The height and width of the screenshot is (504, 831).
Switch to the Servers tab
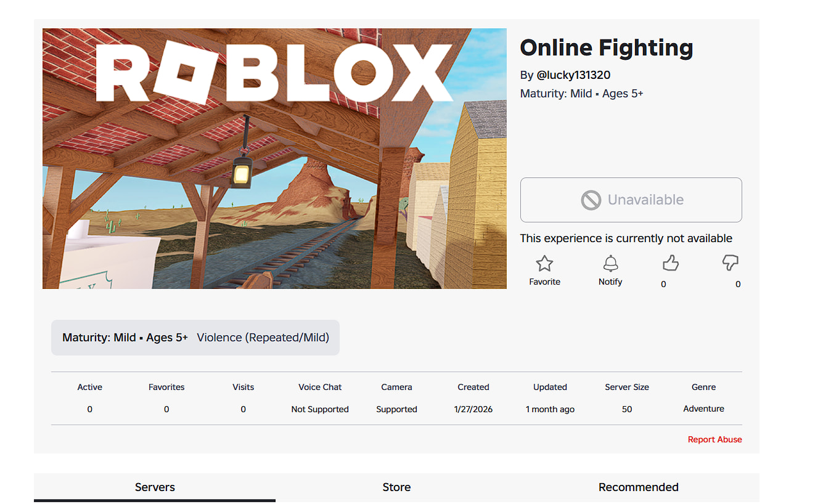point(155,487)
